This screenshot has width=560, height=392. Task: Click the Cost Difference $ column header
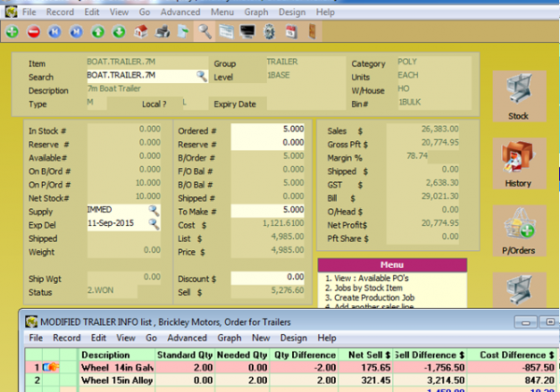coord(511,355)
